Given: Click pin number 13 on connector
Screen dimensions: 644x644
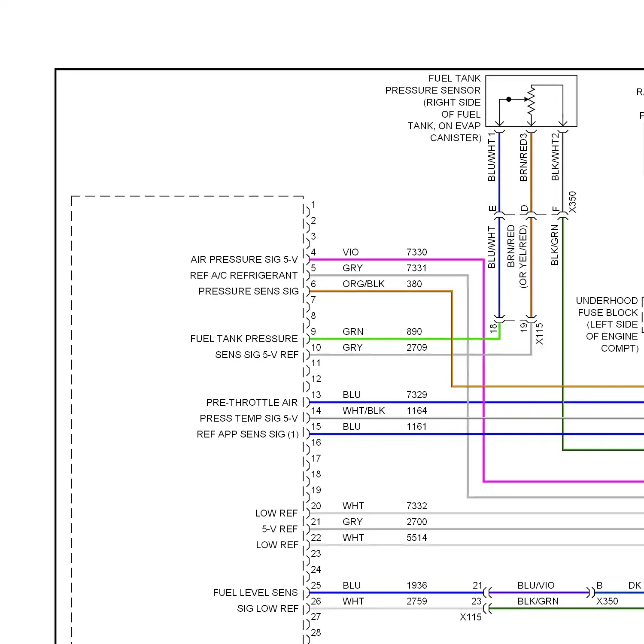Looking at the screenshot, I should click(316, 395).
